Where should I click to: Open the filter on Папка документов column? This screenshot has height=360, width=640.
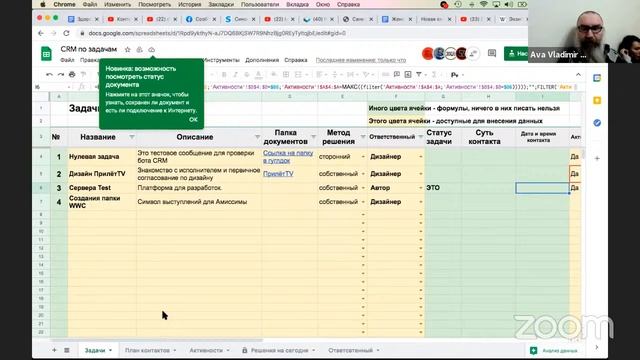(313, 137)
